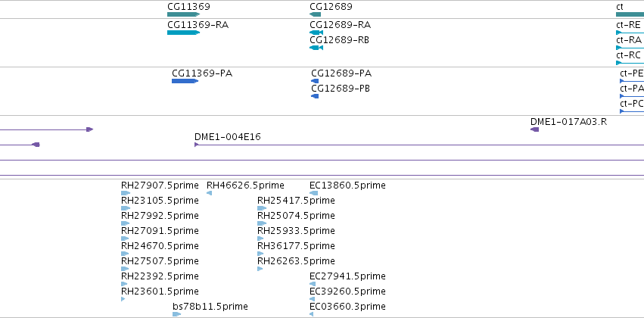Click the CG12689-PB protein glyph
The height and width of the screenshot is (318, 644).
[315, 96]
